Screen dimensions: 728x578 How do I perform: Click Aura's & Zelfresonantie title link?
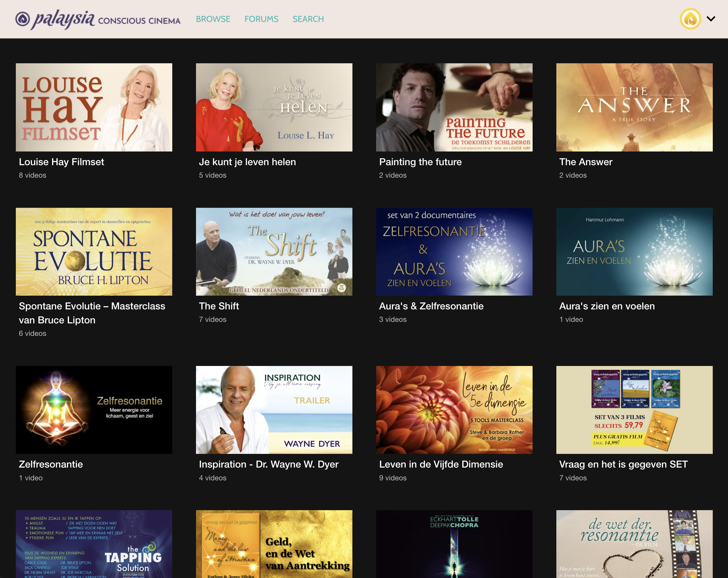click(x=431, y=306)
